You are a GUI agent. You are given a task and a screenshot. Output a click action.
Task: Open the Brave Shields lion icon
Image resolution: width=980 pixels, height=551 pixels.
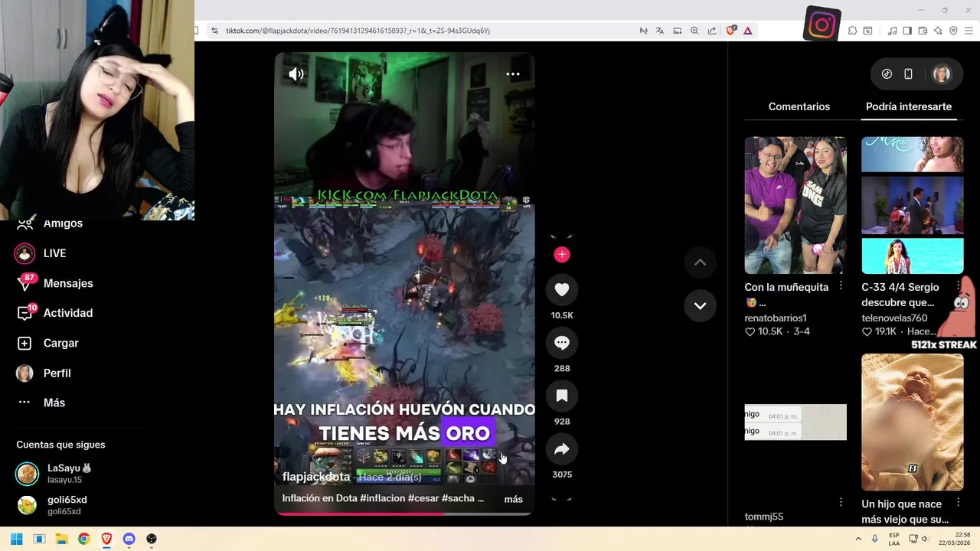(730, 31)
